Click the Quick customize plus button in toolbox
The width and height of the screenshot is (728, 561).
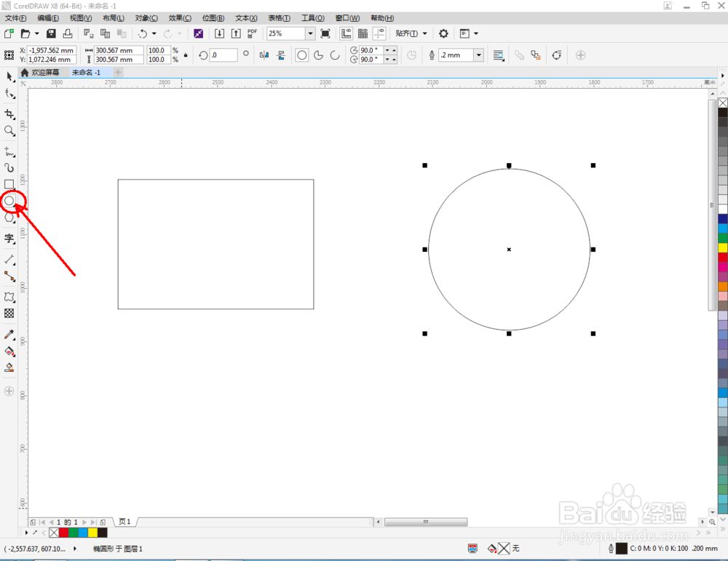point(9,391)
